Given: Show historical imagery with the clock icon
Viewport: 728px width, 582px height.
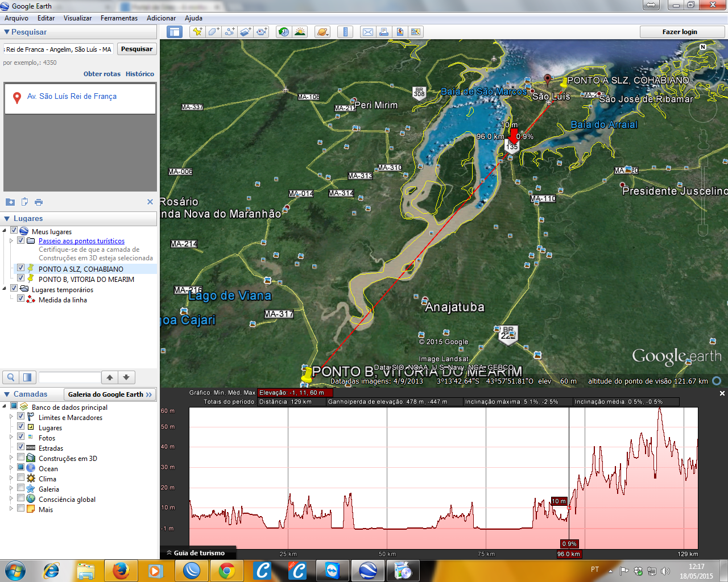Looking at the screenshot, I should click(x=284, y=32).
